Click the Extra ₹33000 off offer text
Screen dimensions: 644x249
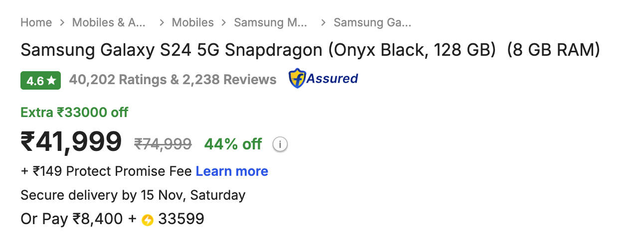(74, 113)
